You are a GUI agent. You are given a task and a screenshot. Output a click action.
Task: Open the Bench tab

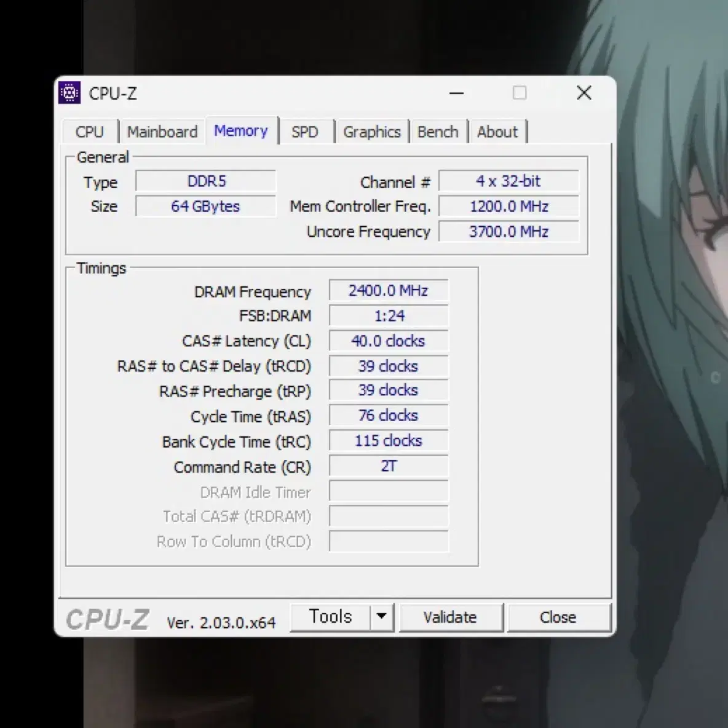pyautogui.click(x=438, y=132)
